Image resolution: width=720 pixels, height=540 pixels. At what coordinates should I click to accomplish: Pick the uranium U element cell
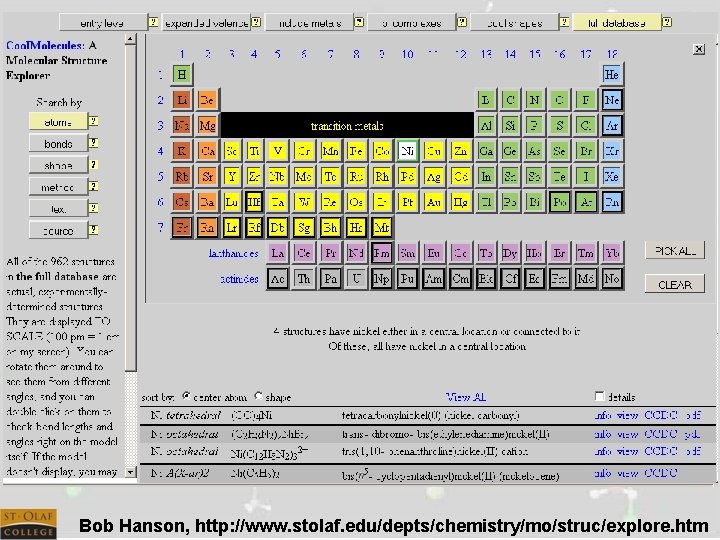tap(356, 279)
